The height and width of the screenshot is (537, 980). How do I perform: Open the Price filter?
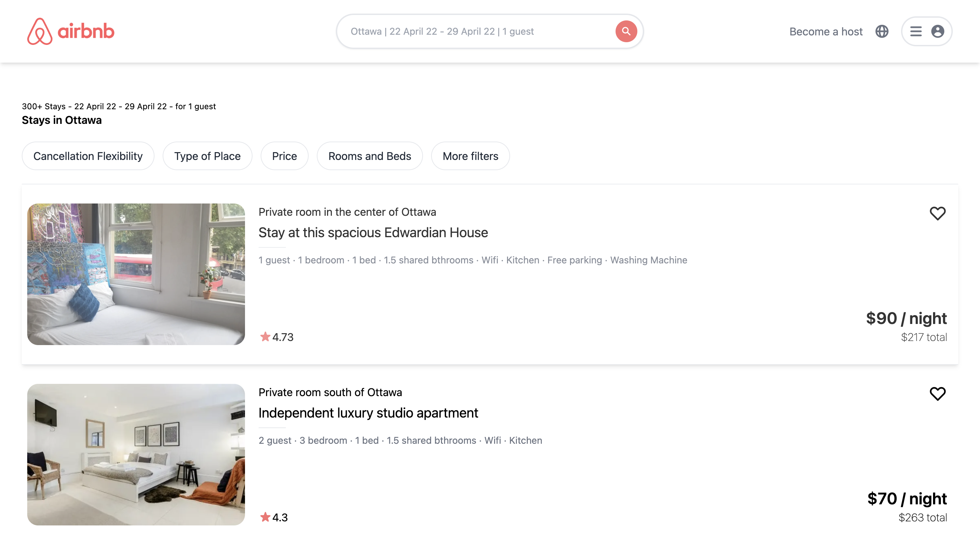click(284, 156)
